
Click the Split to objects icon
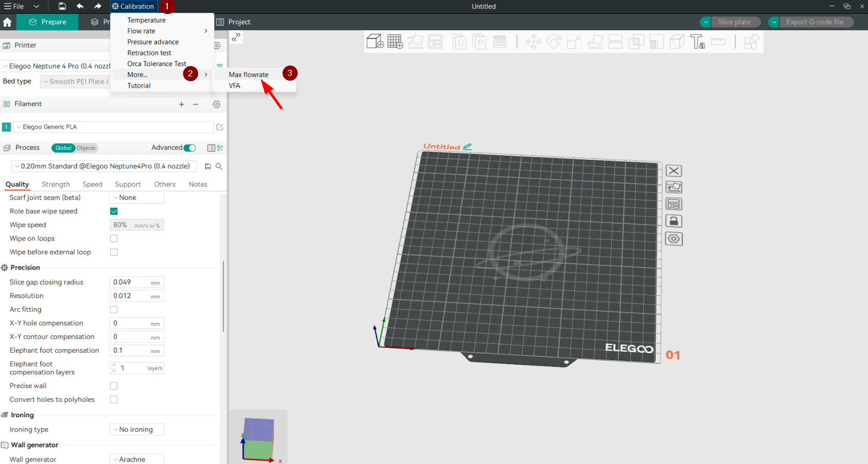click(x=459, y=42)
